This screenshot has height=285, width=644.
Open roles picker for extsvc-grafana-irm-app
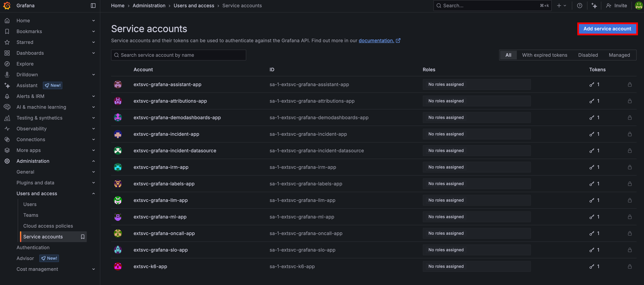tap(476, 167)
